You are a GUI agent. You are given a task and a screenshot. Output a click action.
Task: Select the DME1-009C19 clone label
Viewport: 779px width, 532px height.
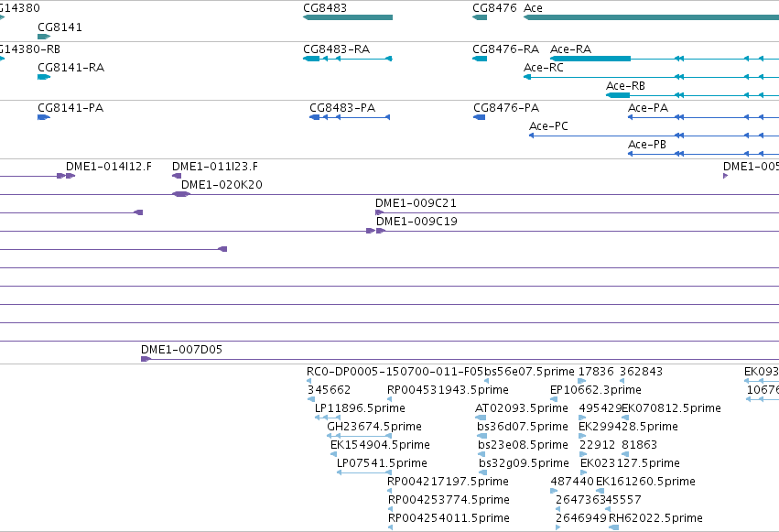point(417,222)
